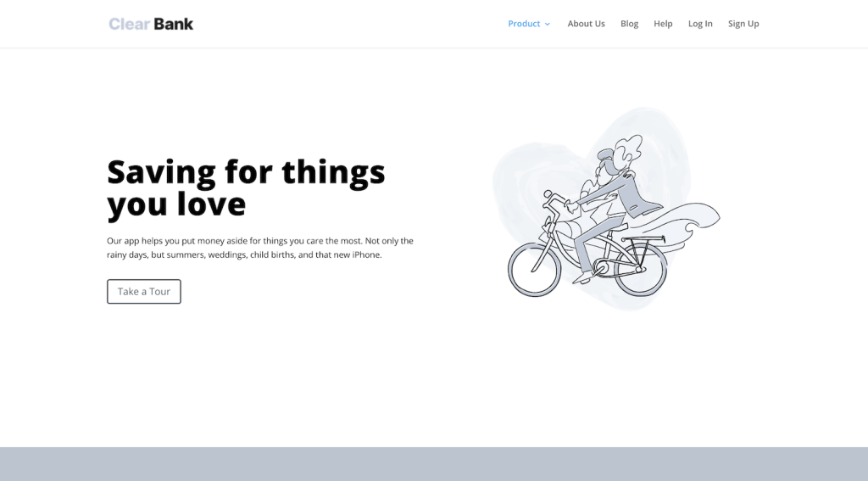The image size is (868, 481).
Task: Click the app description paragraph
Action: 259,248
